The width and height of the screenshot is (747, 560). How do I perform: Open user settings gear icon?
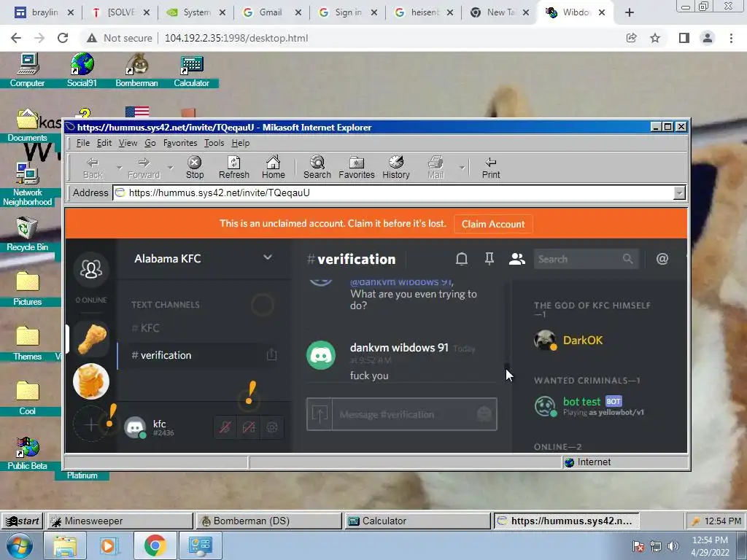(x=272, y=427)
